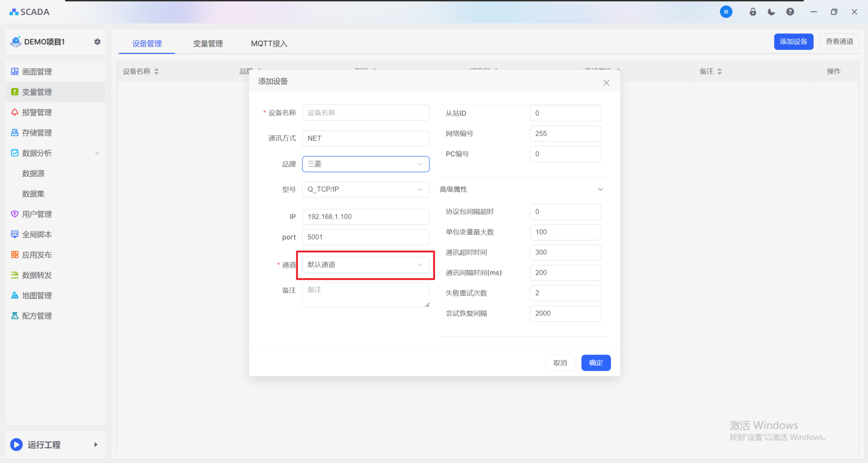
Task: Click the 协议包间隔超时 field
Action: 565,212
